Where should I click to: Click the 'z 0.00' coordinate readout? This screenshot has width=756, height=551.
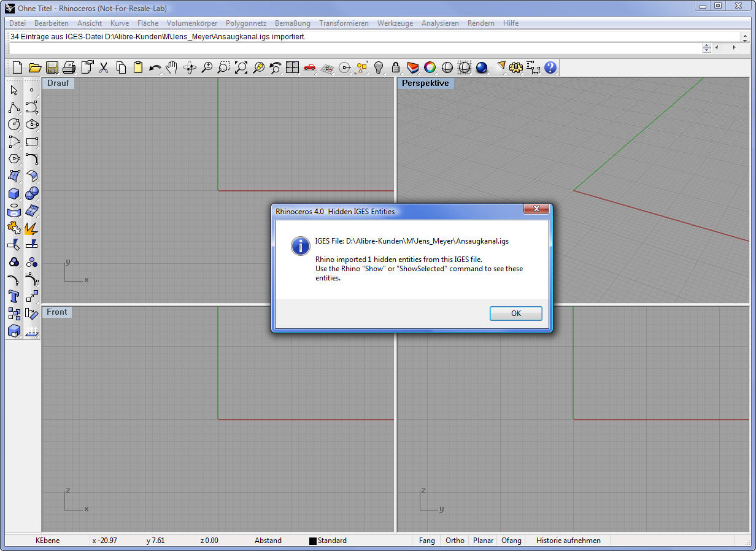tap(209, 541)
